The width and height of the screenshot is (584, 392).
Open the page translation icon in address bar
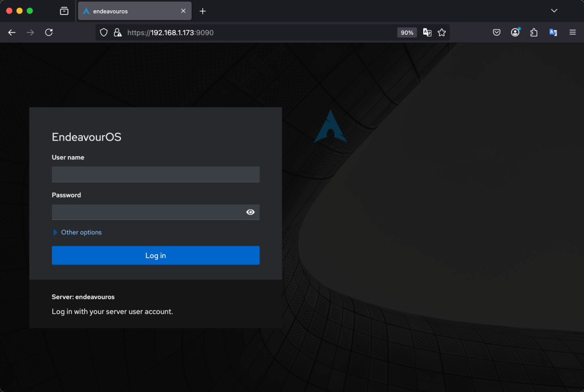pos(427,32)
